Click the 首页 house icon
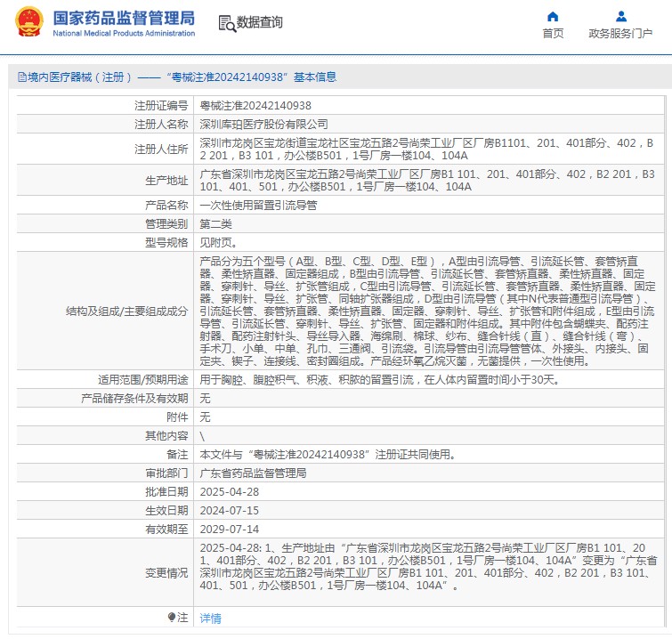Image resolution: width=672 pixels, height=639 pixels. pyautogui.click(x=553, y=16)
